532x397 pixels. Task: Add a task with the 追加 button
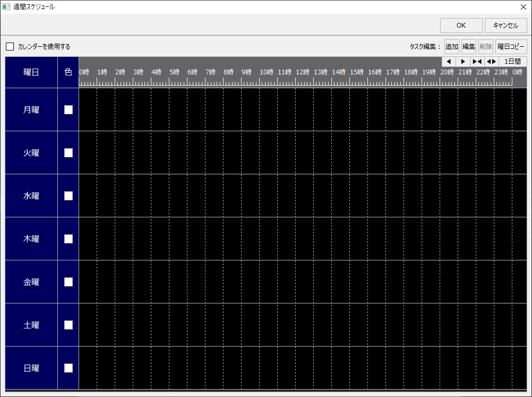(x=451, y=46)
